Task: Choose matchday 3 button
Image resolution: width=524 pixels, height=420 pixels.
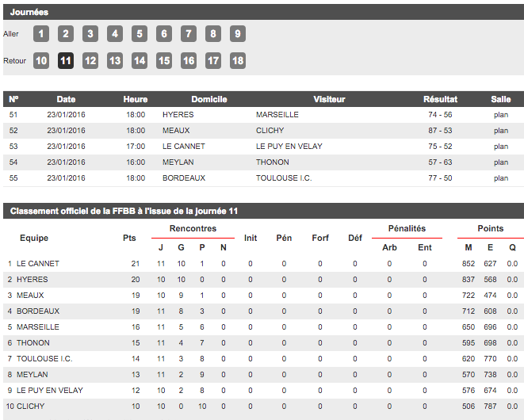Action: 90,34
